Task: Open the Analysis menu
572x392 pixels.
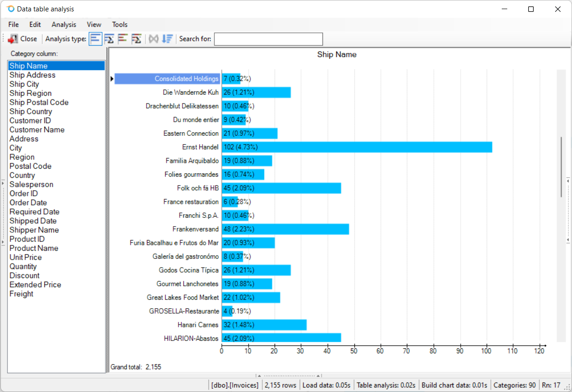Action: click(64, 25)
